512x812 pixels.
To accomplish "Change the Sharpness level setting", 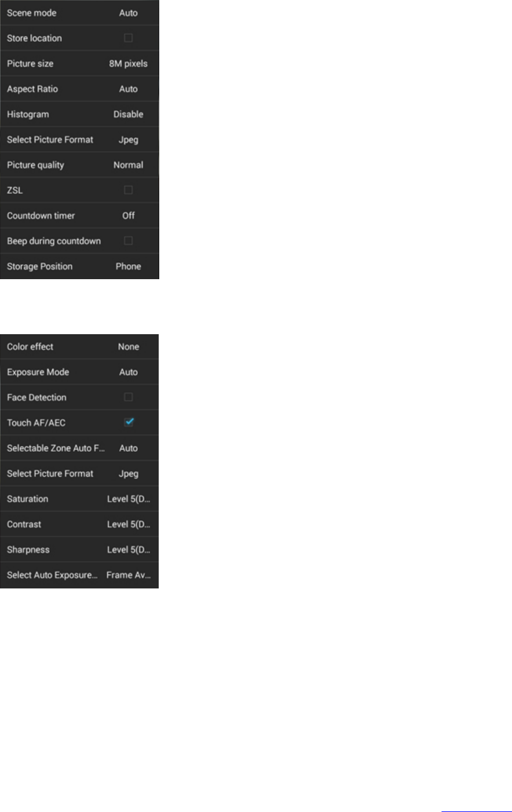I will 79,550.
